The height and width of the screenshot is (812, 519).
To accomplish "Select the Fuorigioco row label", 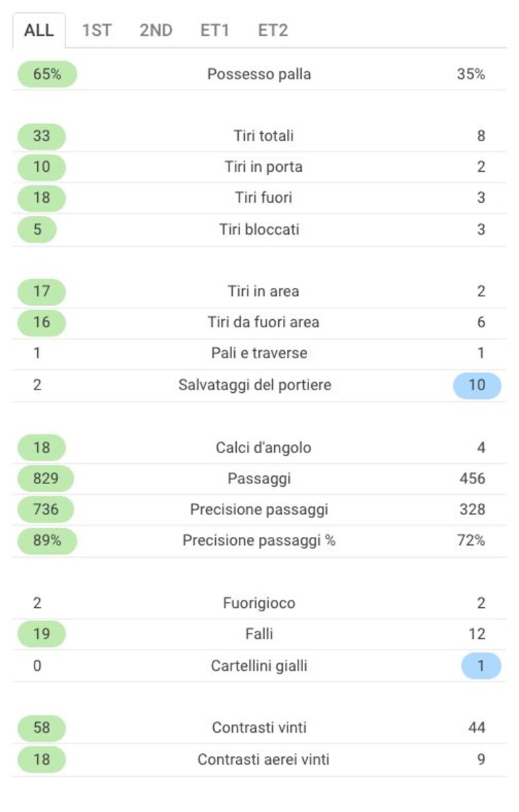I will [259, 603].
